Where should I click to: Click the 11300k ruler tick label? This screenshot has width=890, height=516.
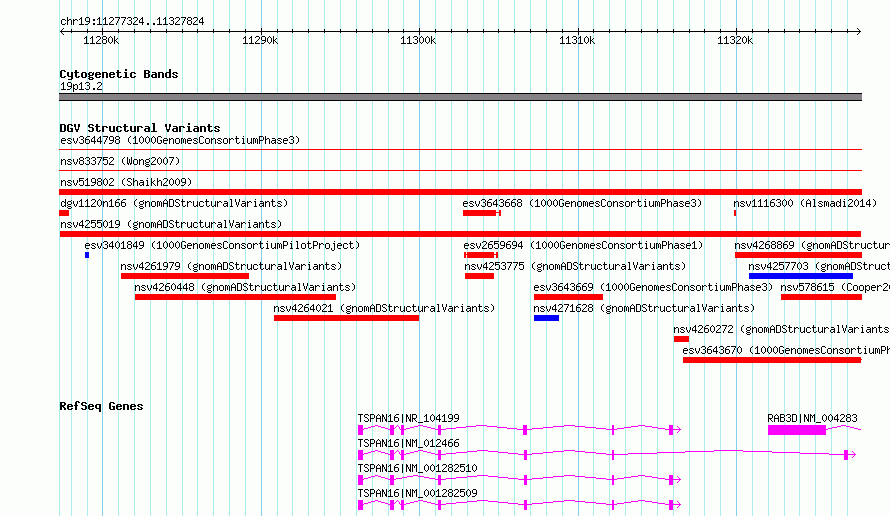[418, 40]
